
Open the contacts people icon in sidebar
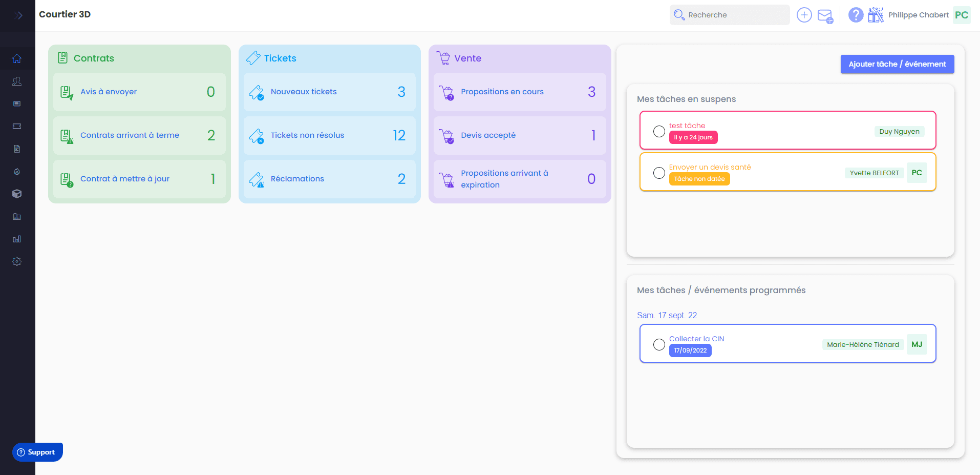click(x=17, y=81)
